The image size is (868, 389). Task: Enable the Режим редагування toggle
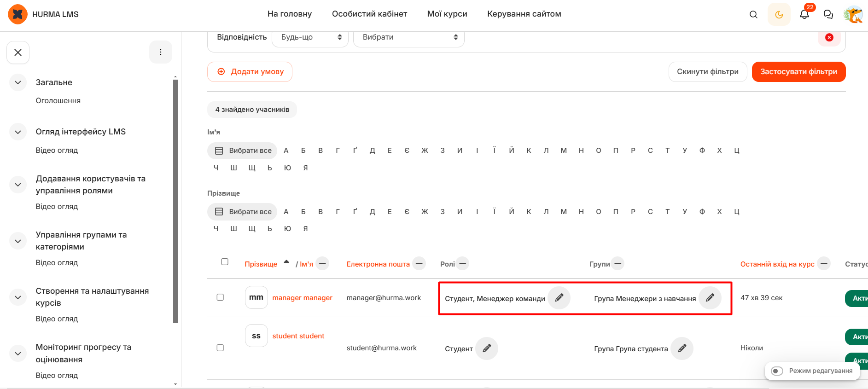[x=777, y=371]
